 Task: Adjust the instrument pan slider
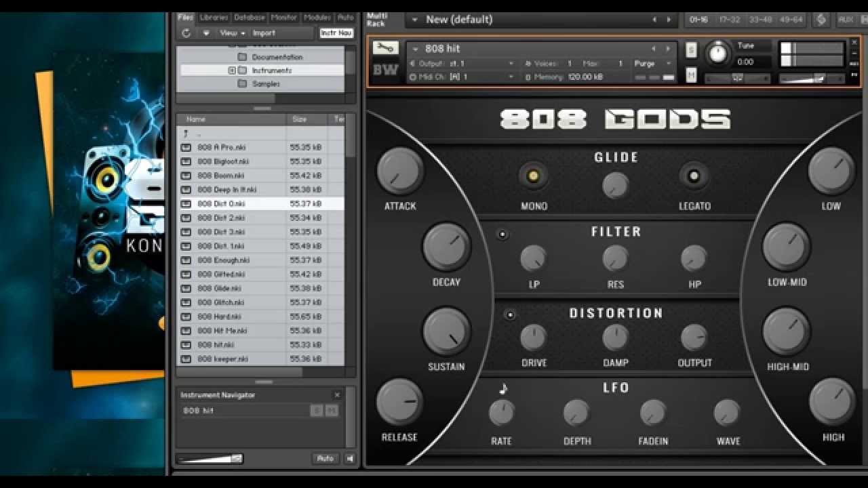point(737,79)
